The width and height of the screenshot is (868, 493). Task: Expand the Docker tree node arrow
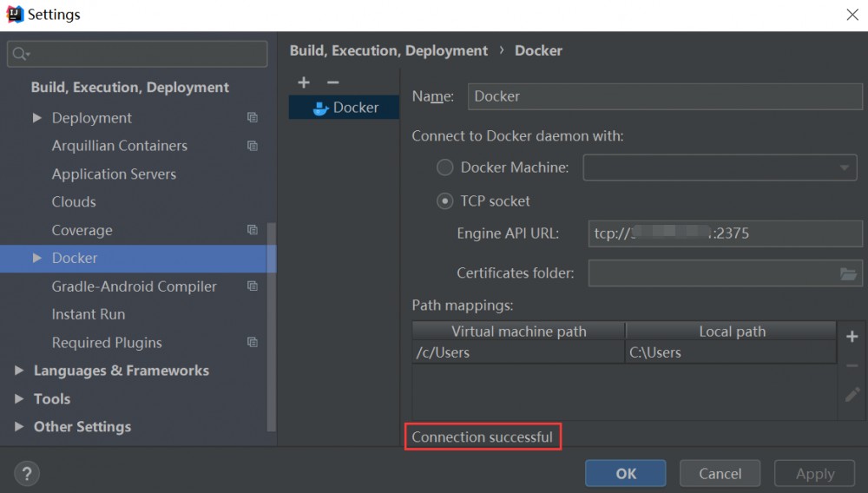(x=37, y=258)
